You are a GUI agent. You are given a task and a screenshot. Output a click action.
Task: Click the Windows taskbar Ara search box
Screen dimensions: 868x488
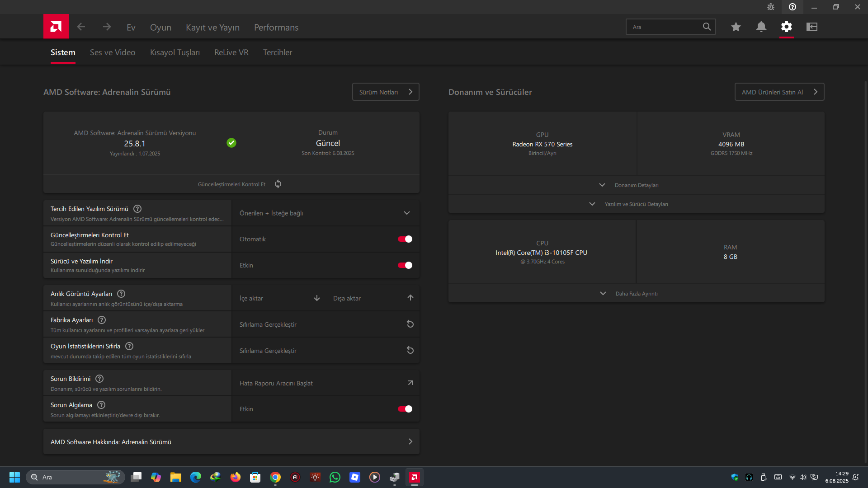pos(75,477)
